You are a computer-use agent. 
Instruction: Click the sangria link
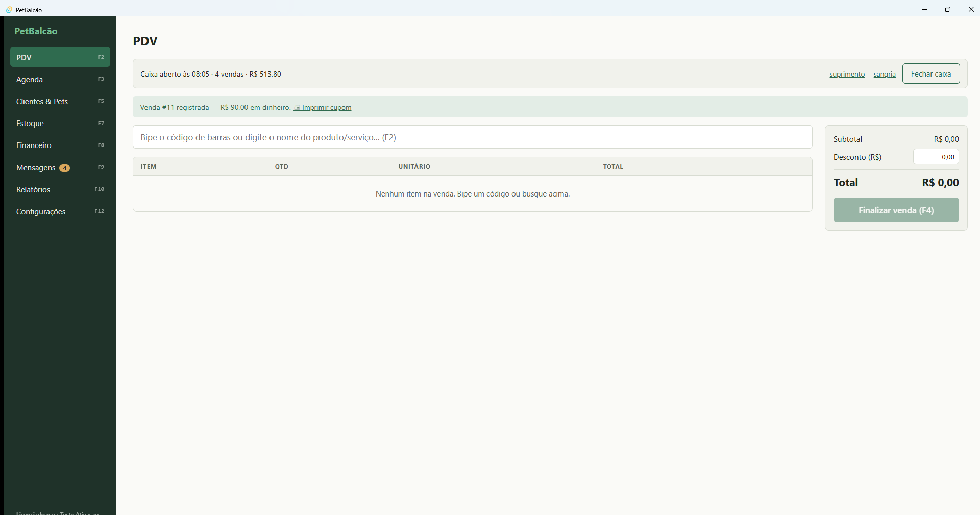pyautogui.click(x=885, y=74)
